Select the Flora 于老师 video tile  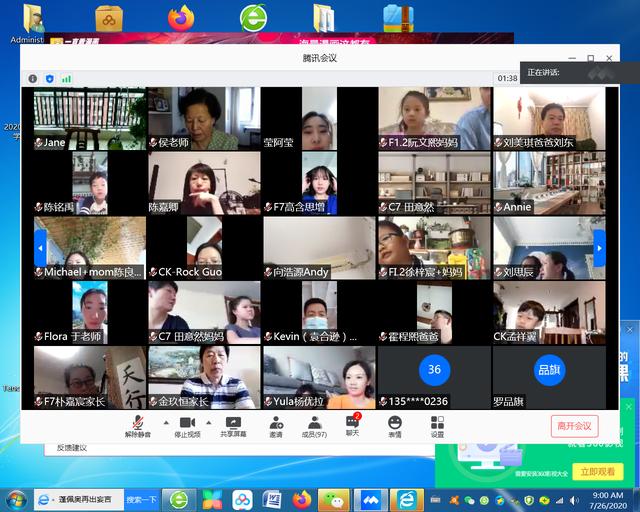tap(89, 312)
